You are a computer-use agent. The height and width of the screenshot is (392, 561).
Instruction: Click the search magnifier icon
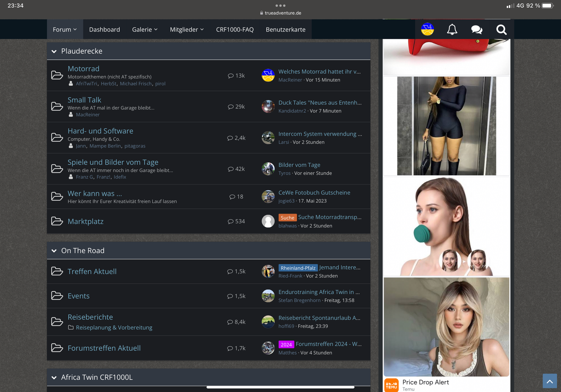501,29
